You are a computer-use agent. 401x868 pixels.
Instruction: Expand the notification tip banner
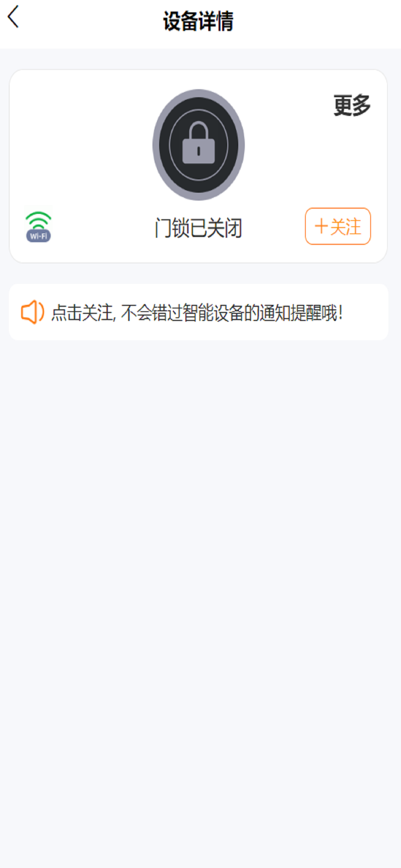[x=199, y=312]
